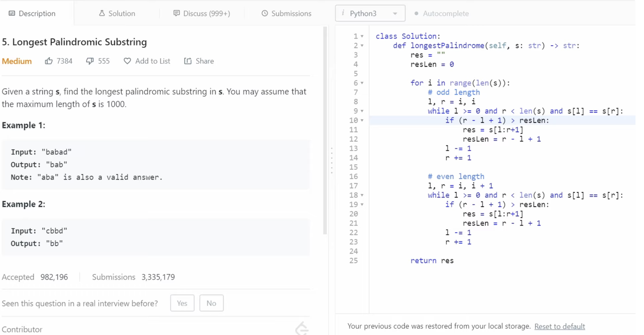The height and width of the screenshot is (335, 644).
Task: Click the thumbs-down dislike icon
Action: (90, 61)
